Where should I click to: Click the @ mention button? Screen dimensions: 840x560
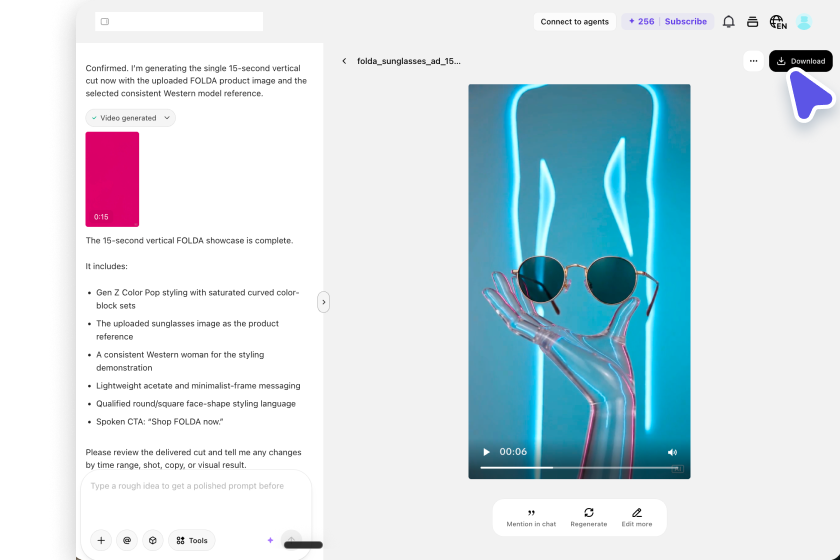127,540
